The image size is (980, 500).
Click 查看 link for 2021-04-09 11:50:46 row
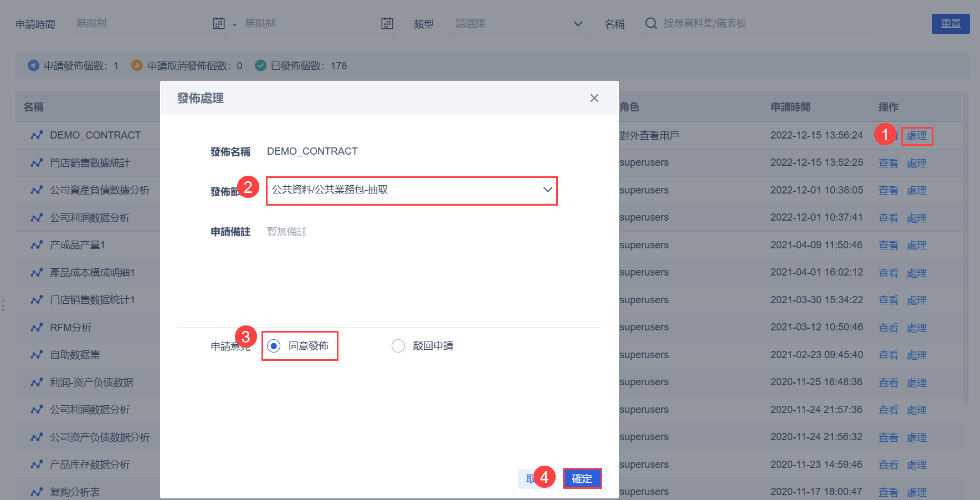[889, 245]
